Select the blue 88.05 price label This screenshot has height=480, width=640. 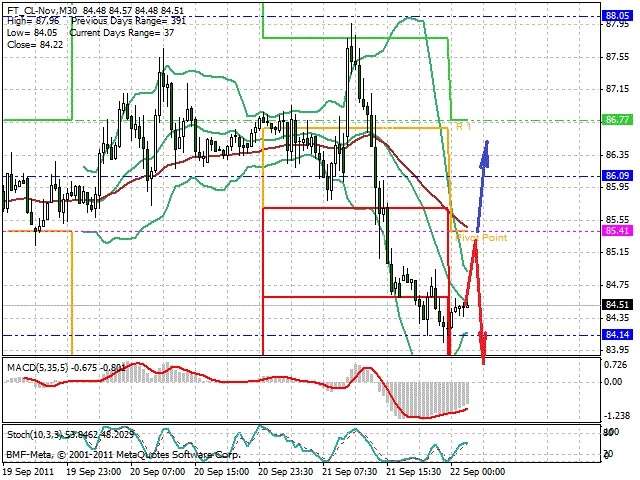click(x=617, y=16)
